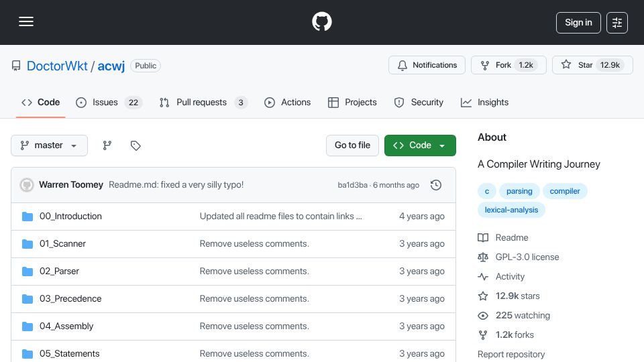Open the 05_Statements folder
Viewport: 644px width, 362px height.
(69, 354)
